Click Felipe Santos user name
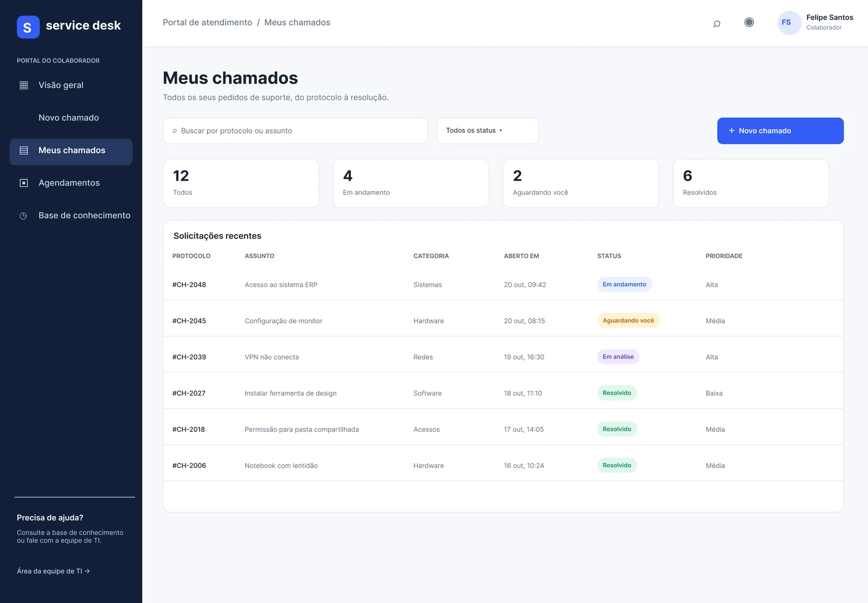 click(x=829, y=17)
